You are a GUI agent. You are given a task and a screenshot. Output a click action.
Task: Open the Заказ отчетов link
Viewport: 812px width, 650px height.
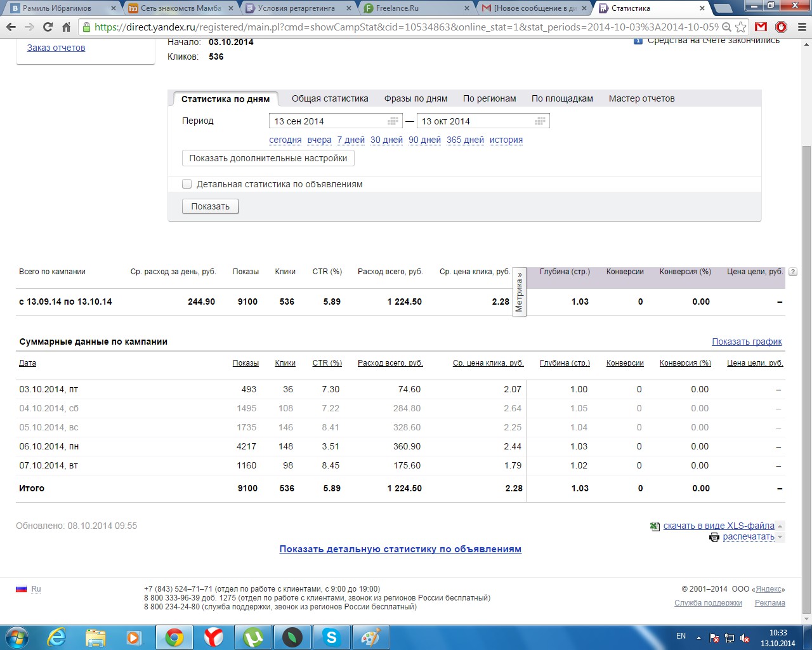pyautogui.click(x=56, y=48)
